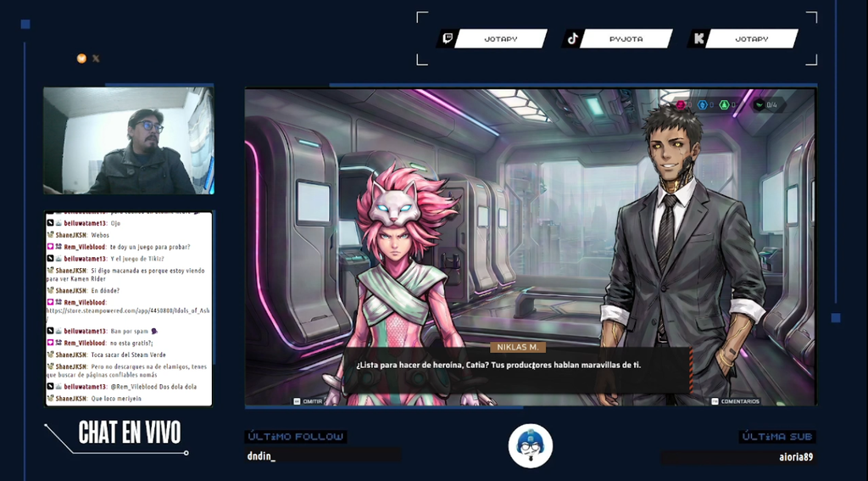Viewport: 868px width, 481px height.
Task: Click the 'Webos' chat message
Action: pyautogui.click(x=100, y=236)
